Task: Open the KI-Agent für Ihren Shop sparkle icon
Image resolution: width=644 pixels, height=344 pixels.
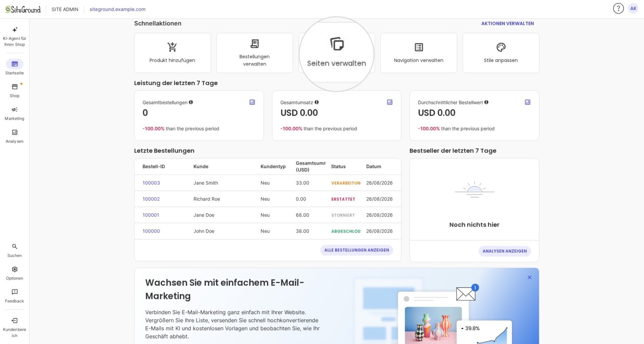Action: pyautogui.click(x=15, y=30)
